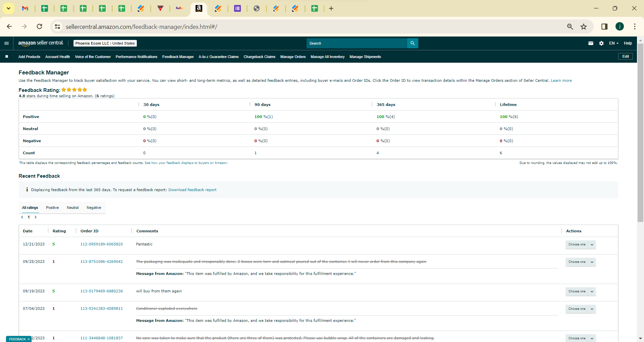
Task: Go to Manage Shipments
Action: [x=365, y=57]
